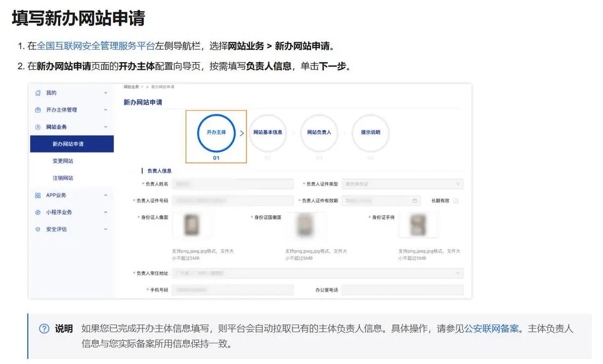Open the 公安联网备案 link
Viewport: 603px width, 364px height.
[x=492, y=329]
